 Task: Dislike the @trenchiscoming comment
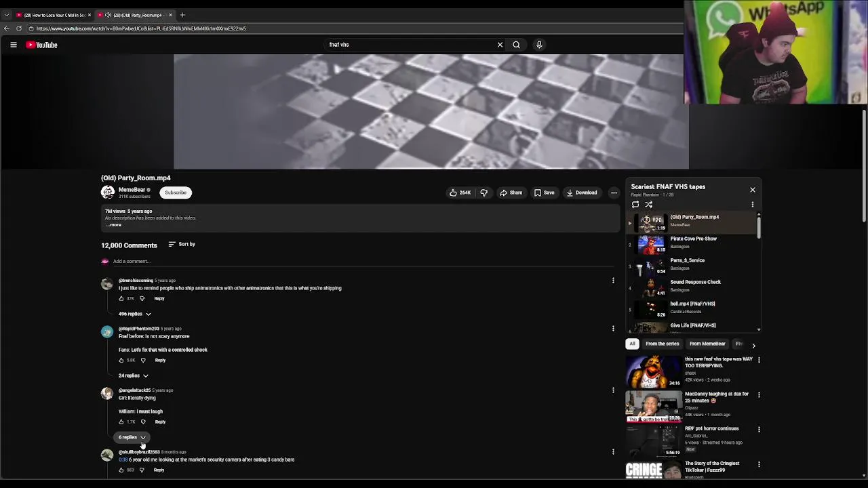pos(142,298)
